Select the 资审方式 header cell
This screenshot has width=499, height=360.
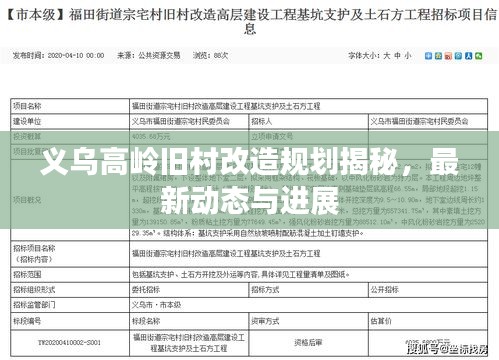coord(265,321)
